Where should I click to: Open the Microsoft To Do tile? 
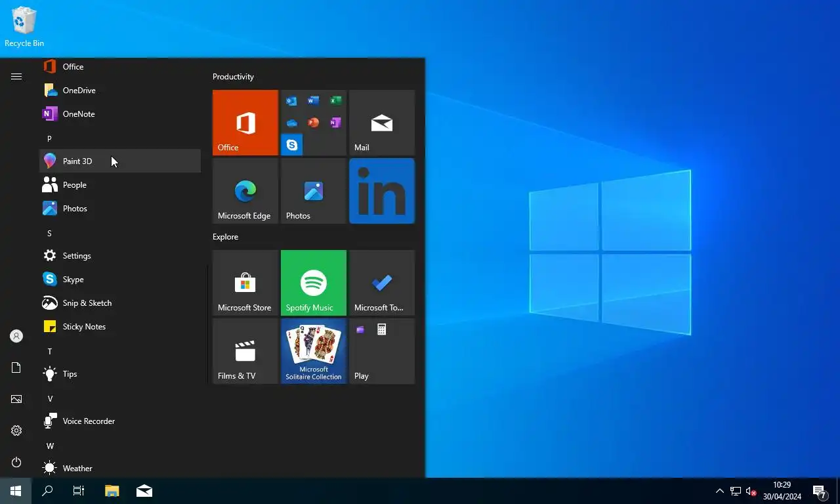coord(382,283)
